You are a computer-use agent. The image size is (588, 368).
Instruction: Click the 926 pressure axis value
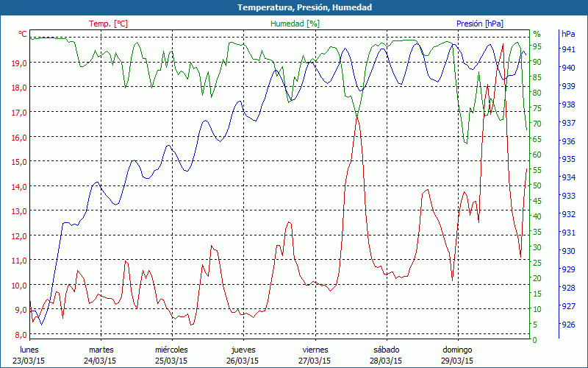coord(568,325)
